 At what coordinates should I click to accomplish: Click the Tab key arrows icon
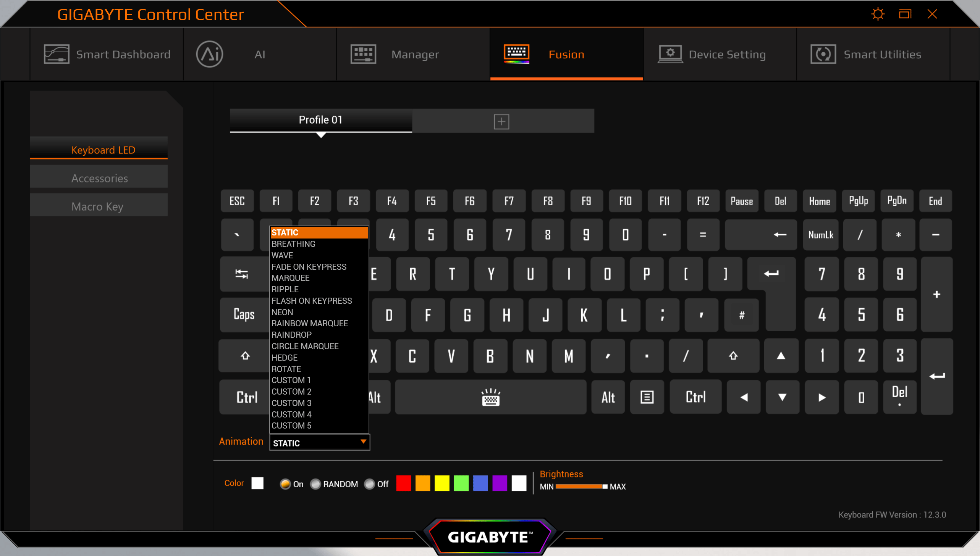tap(241, 274)
